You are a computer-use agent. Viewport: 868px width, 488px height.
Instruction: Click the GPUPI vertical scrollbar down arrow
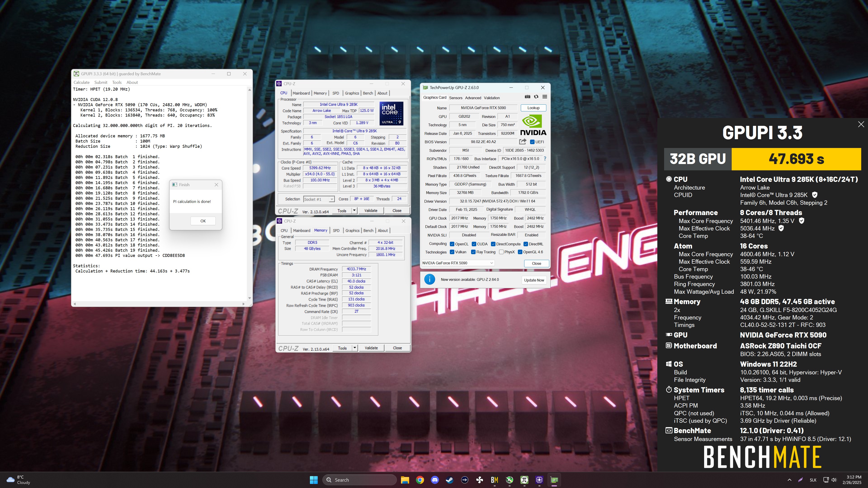(249, 298)
